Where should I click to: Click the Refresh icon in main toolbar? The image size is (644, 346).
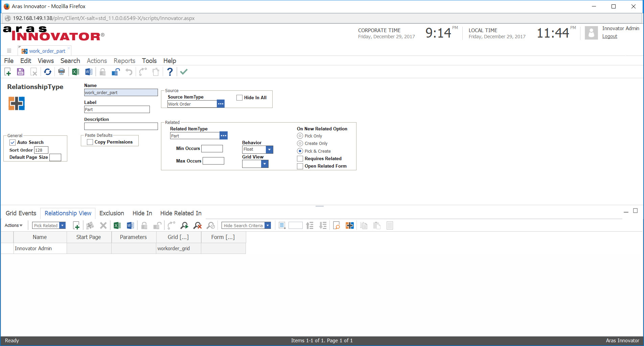pos(48,72)
